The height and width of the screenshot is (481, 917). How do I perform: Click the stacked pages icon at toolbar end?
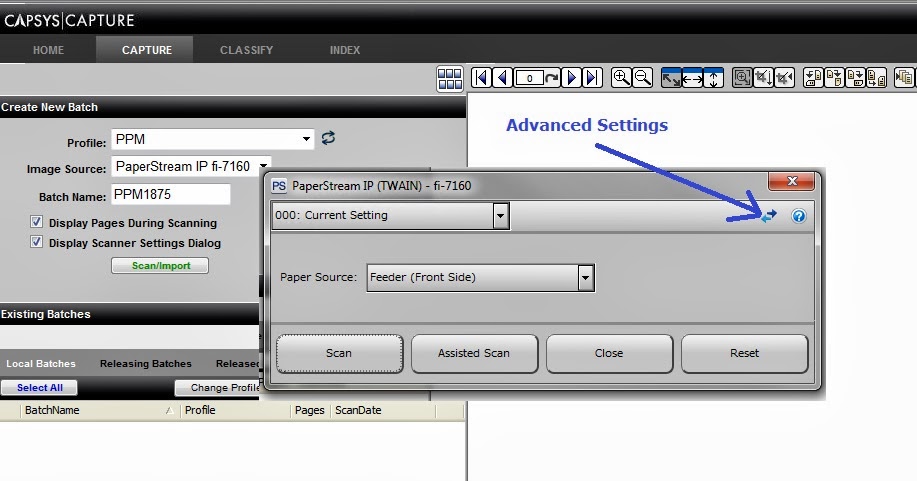point(904,78)
